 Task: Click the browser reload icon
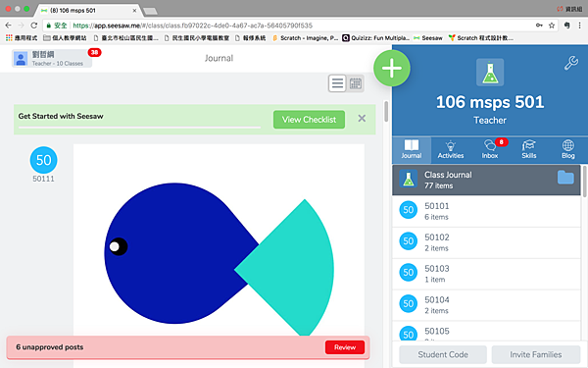click(33, 26)
